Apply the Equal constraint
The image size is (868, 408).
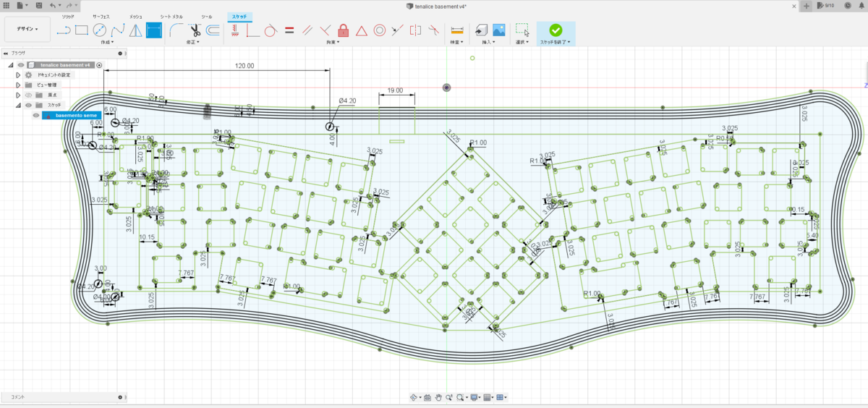[289, 30]
